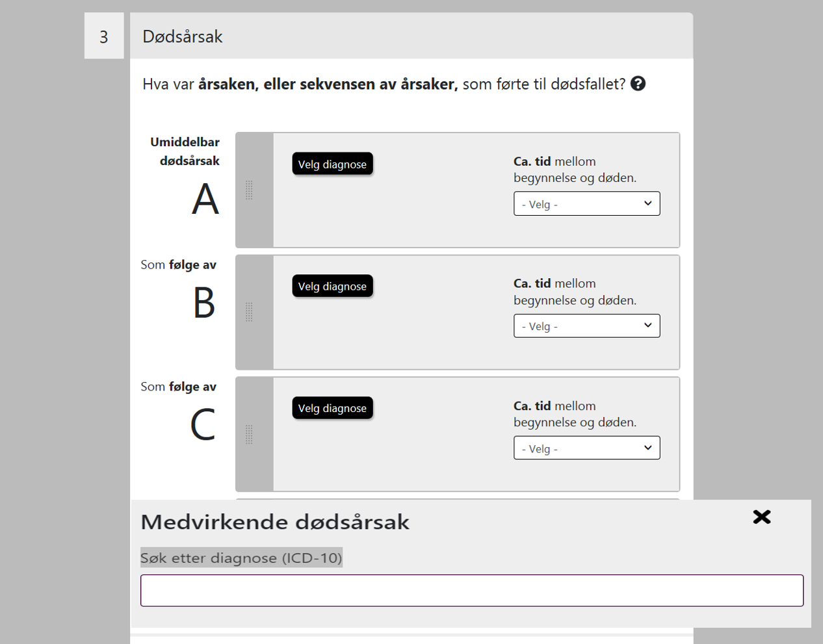Expand the time dropdown for cause C
The image size is (823, 644).
click(x=586, y=448)
